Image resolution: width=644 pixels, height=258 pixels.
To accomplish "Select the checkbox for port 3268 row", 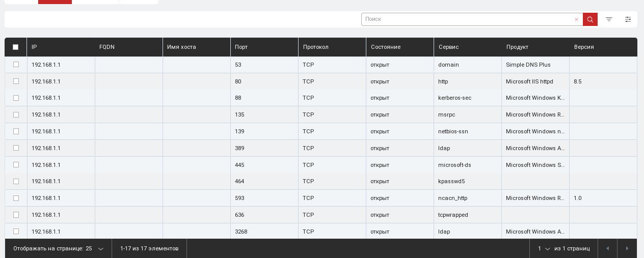I will pos(16,232).
